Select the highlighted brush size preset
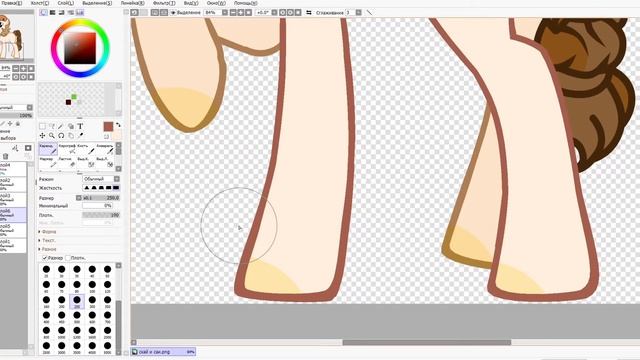 point(77,302)
